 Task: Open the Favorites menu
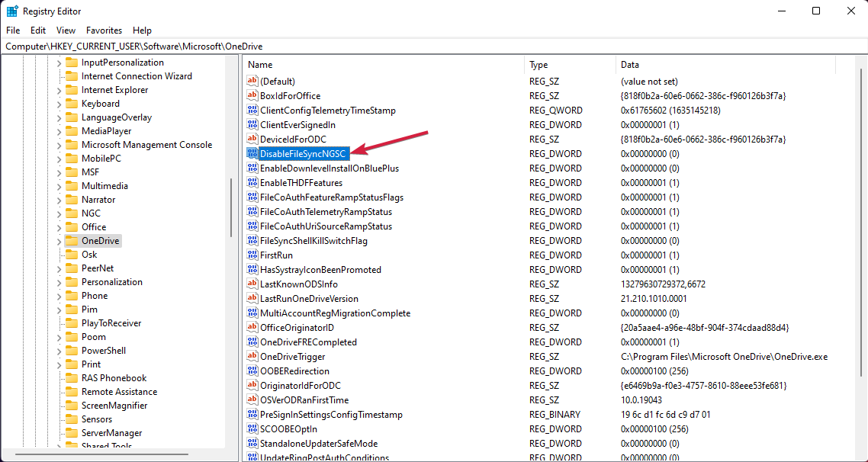coord(104,30)
